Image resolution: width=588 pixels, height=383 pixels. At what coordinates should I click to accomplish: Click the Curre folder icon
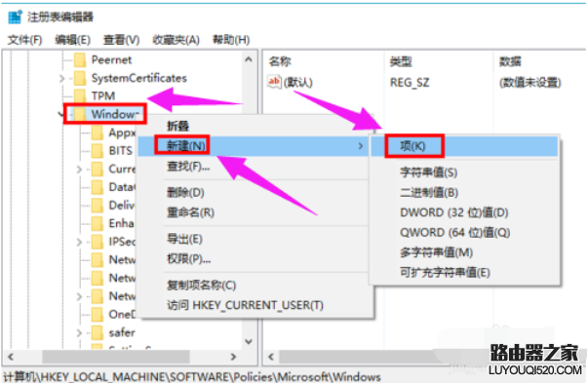pos(98,169)
